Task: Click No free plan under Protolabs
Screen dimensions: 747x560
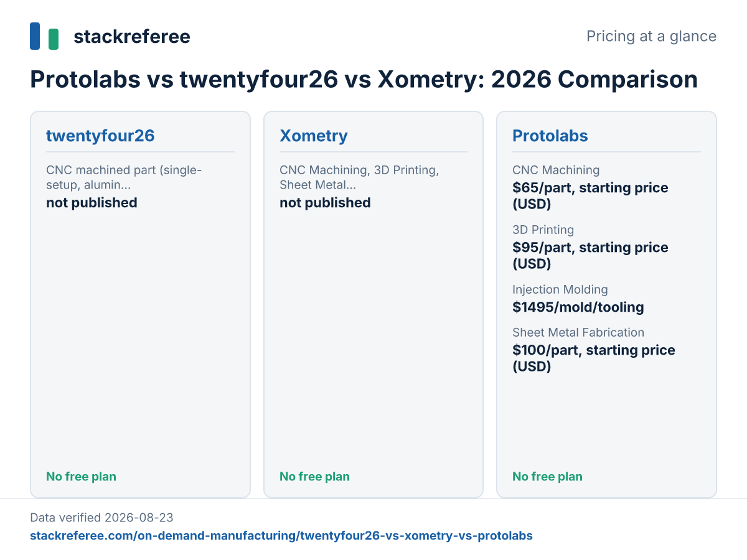Action: [547, 477]
